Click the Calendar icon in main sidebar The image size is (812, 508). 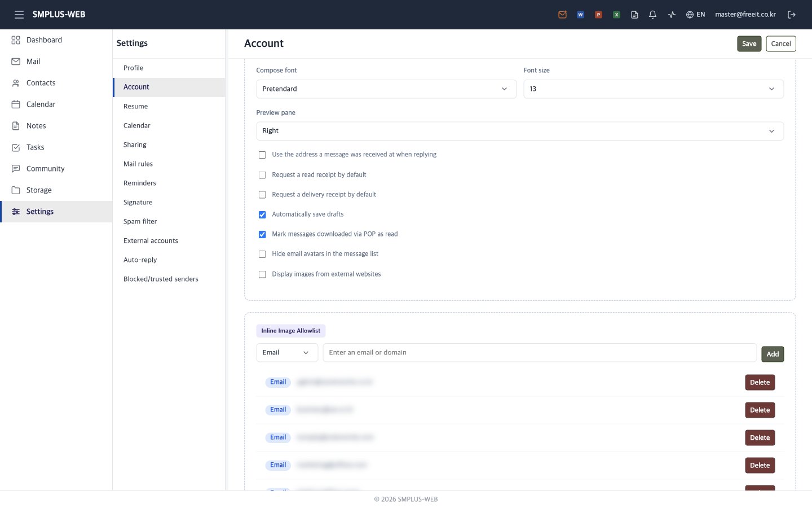[16, 104]
